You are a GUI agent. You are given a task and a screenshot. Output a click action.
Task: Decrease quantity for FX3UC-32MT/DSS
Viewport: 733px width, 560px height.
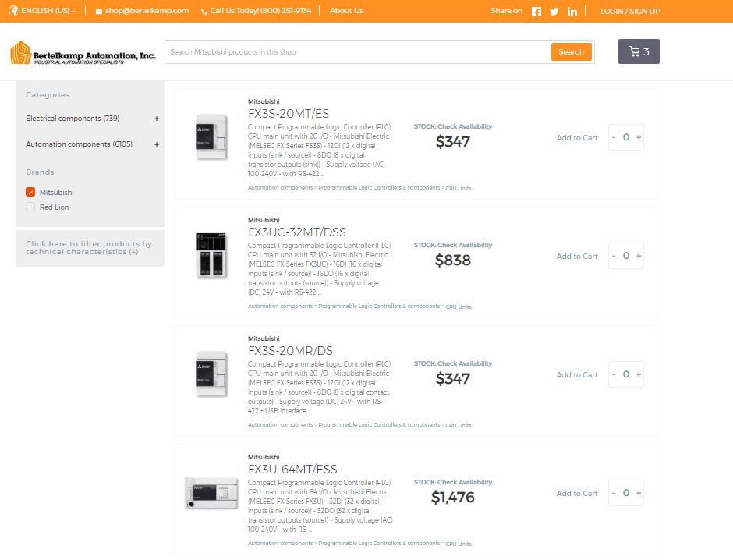click(614, 256)
